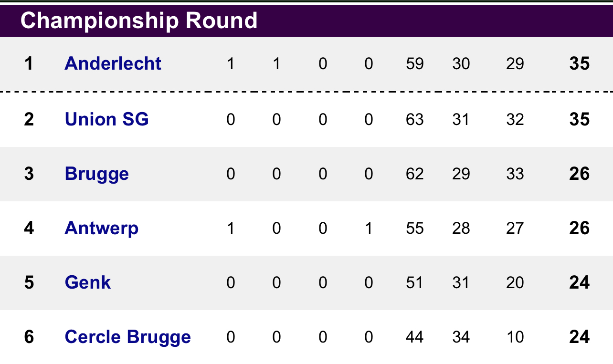Open the Cercle Brugge team link
Image resolution: width=613 pixels, height=364 pixels.
click(127, 337)
